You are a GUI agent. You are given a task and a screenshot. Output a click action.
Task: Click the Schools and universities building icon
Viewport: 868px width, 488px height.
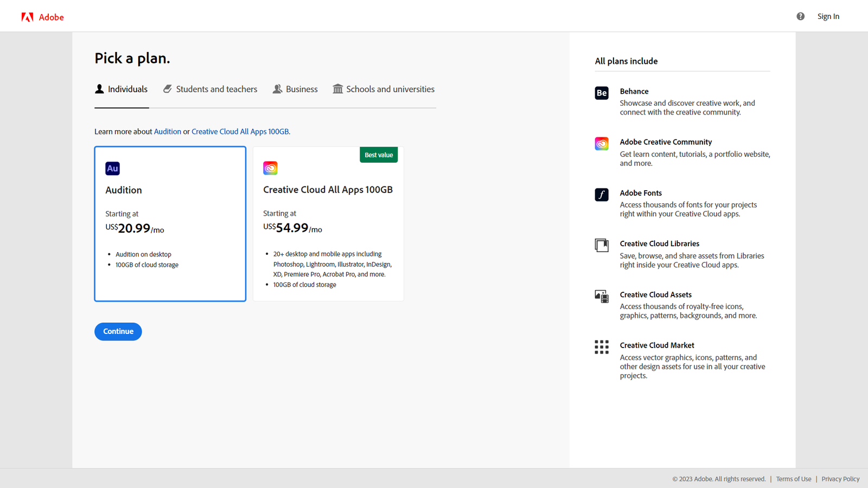tap(338, 89)
